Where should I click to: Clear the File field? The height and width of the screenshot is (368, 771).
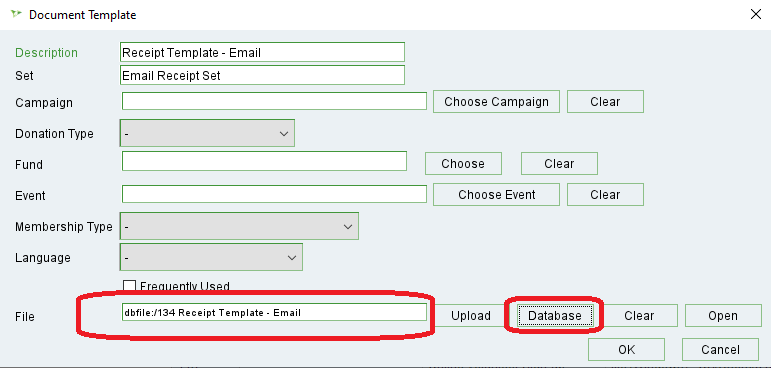pos(639,315)
